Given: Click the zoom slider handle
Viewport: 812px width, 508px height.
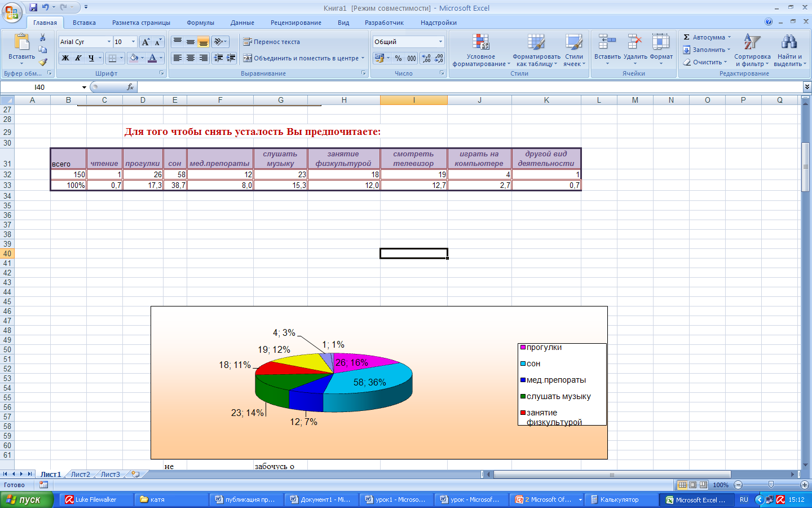Looking at the screenshot, I should [771, 485].
